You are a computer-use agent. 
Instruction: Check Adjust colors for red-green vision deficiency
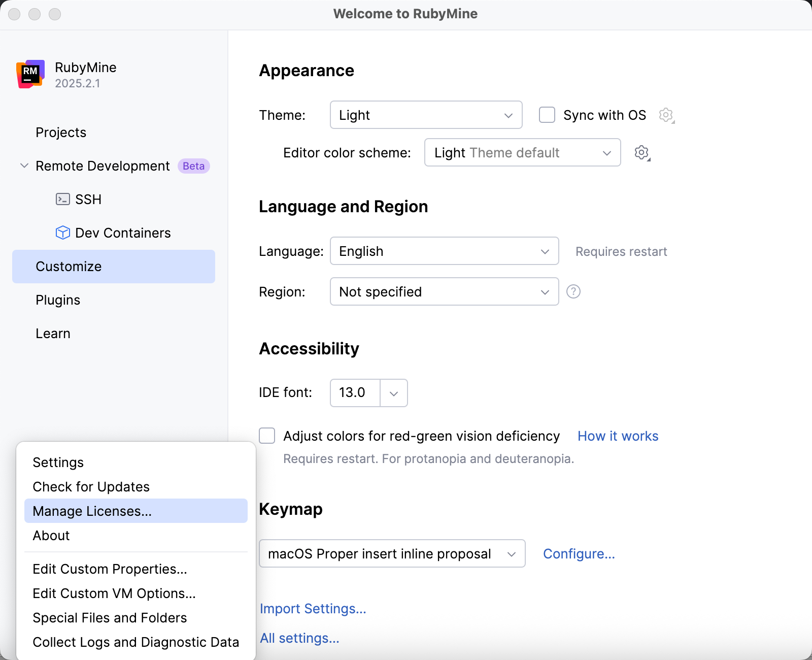pyautogui.click(x=266, y=436)
